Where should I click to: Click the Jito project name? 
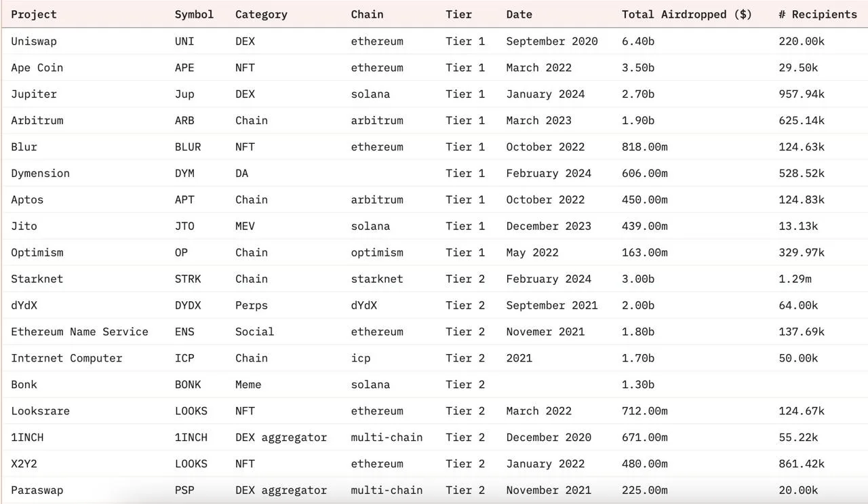click(24, 227)
